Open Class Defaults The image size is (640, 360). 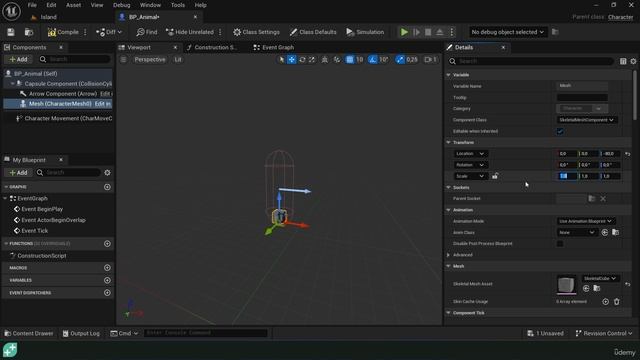pyautogui.click(x=313, y=32)
